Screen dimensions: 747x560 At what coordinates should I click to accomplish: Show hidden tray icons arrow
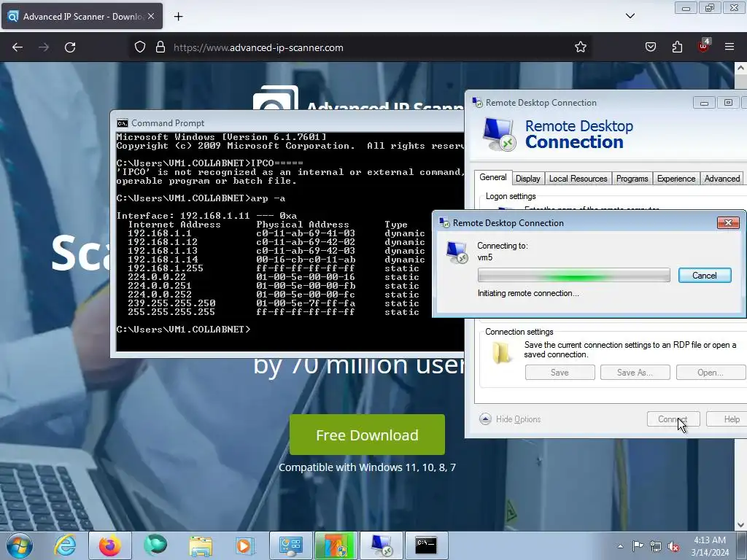click(620, 546)
